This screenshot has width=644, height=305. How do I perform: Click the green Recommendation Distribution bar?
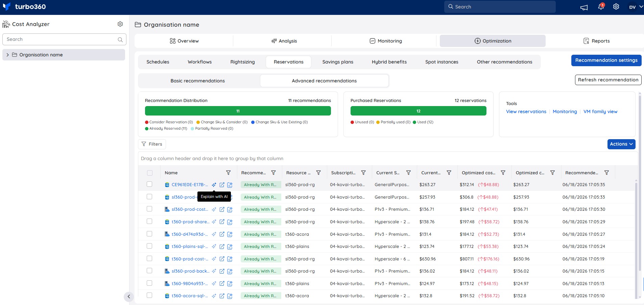click(x=238, y=111)
